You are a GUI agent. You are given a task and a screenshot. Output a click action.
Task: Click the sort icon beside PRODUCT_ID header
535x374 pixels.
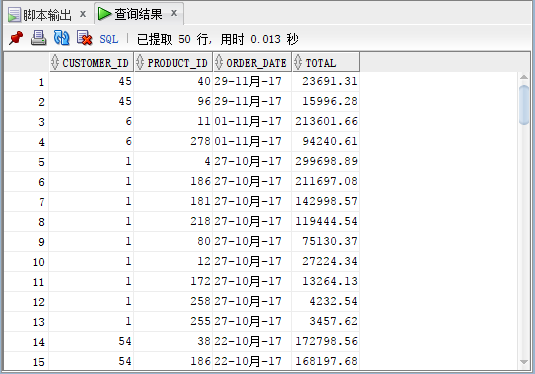click(140, 62)
